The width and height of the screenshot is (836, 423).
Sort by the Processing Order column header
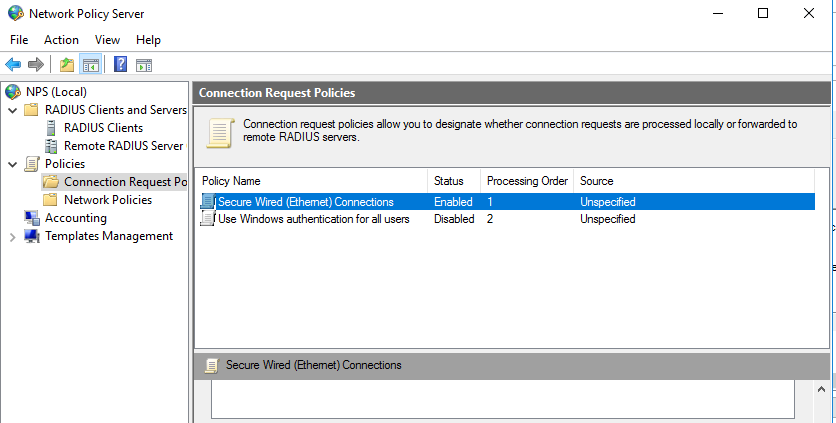pyautogui.click(x=527, y=181)
